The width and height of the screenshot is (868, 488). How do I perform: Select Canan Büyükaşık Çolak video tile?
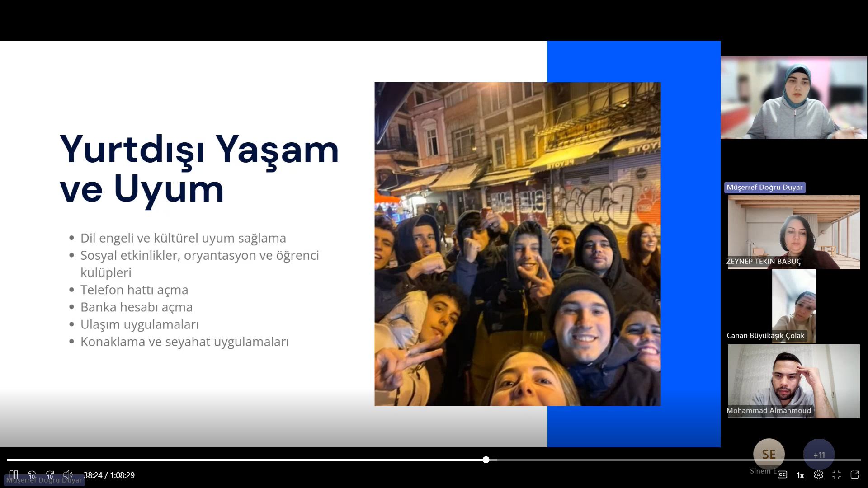(793, 306)
